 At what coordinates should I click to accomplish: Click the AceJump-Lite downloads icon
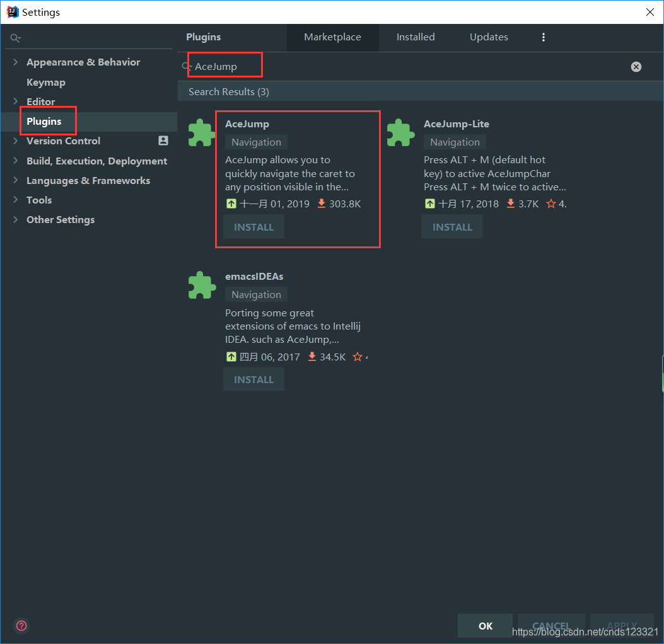click(x=511, y=204)
